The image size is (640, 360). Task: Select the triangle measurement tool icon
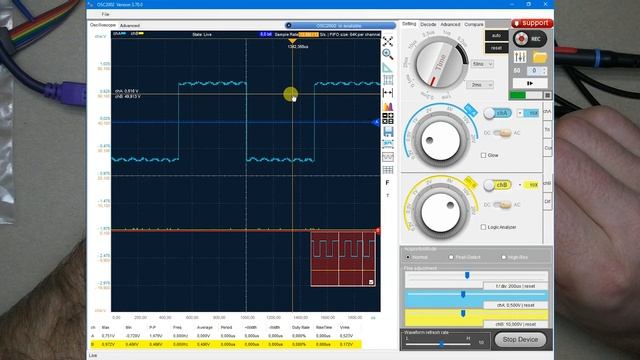pos(387,67)
